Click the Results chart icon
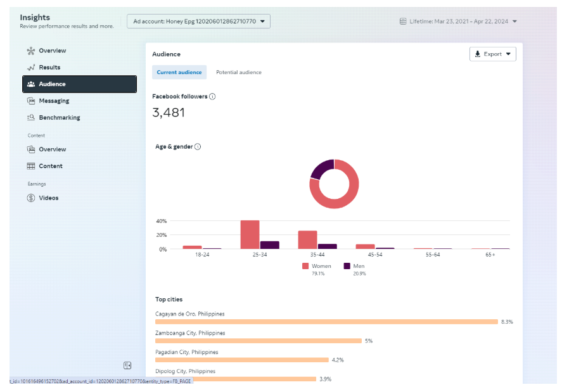 (31, 68)
